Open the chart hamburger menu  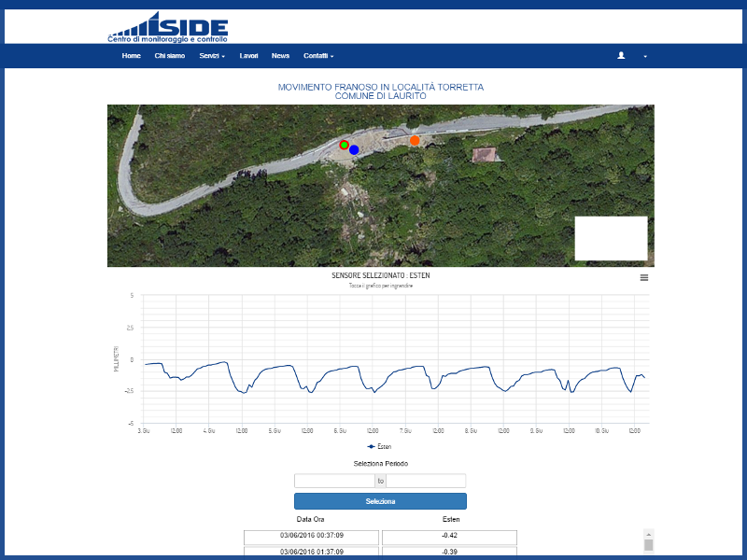pos(643,277)
